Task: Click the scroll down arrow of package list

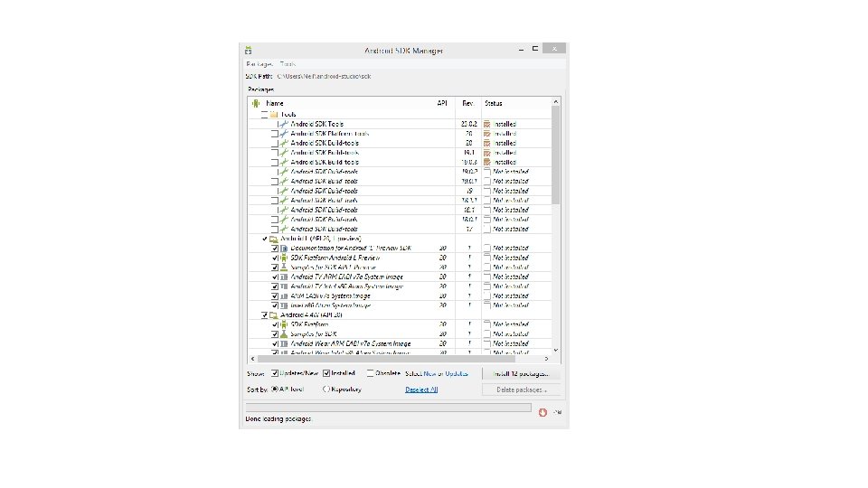Action: pos(556,351)
